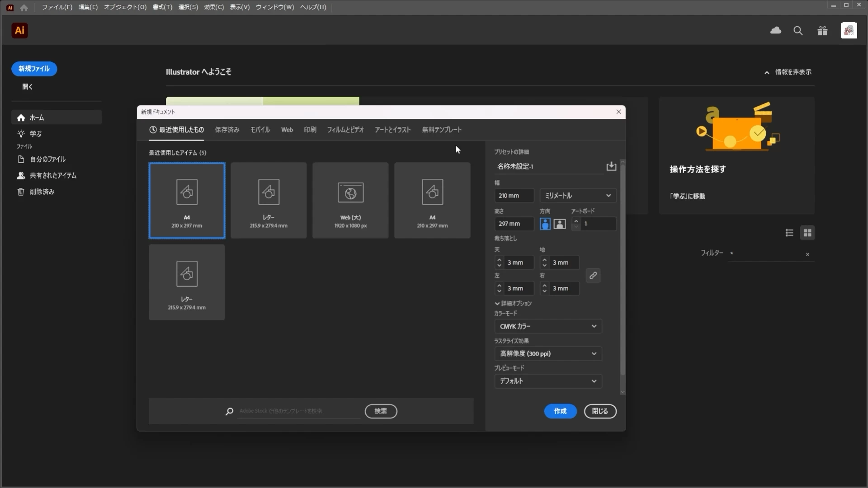Click the search magnifier icon in the header
868x488 pixels.
pos(798,30)
